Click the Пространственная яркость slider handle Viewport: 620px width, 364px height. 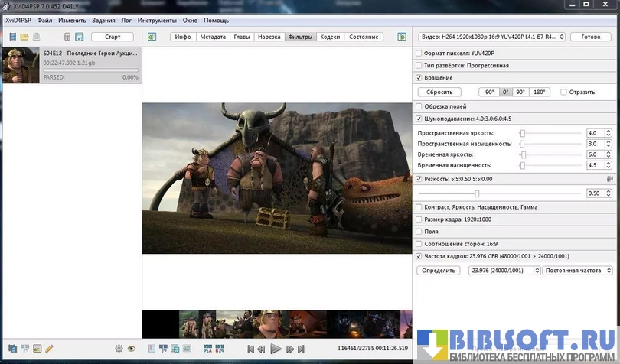522,133
